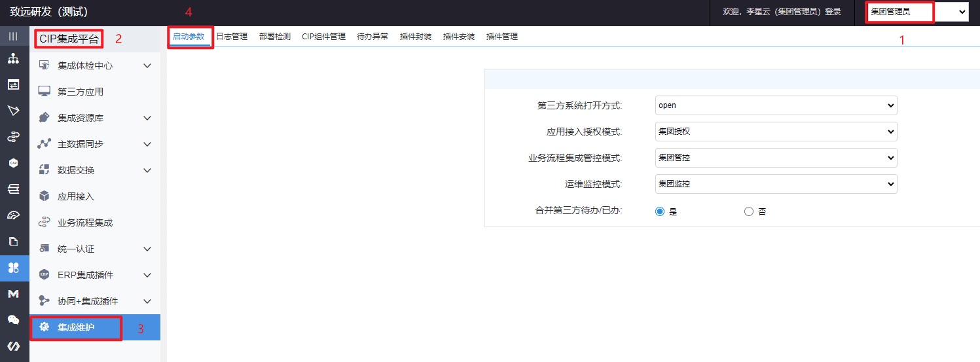Open the paper-plane send icon in the rail
Viewport: 980px width, 362px height.
(13, 111)
